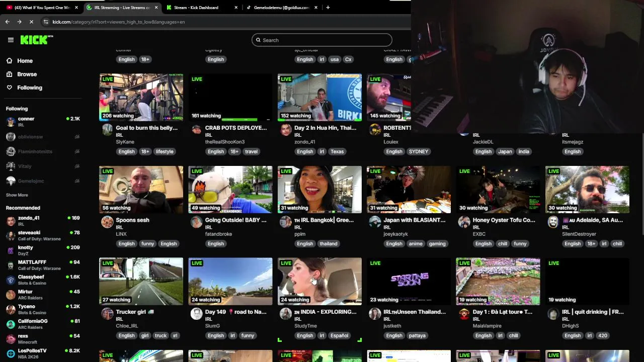Open oblivionsw channel in Following list

43,137
